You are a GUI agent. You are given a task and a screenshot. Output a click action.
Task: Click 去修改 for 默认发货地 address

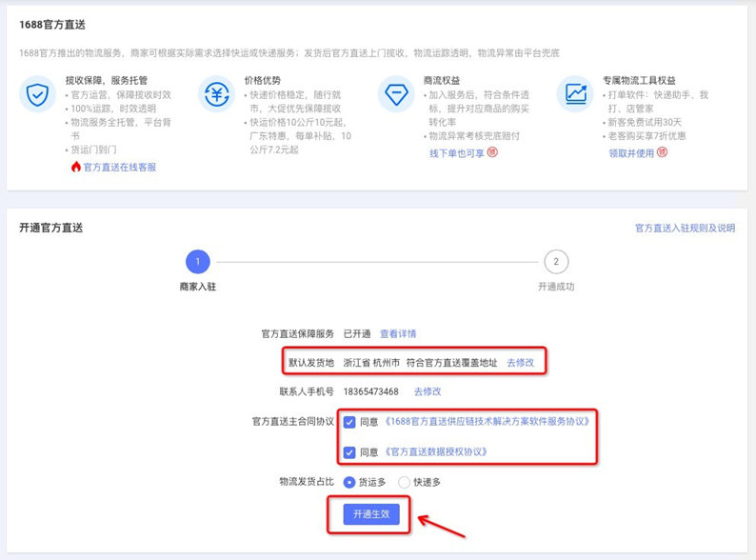coord(520,363)
